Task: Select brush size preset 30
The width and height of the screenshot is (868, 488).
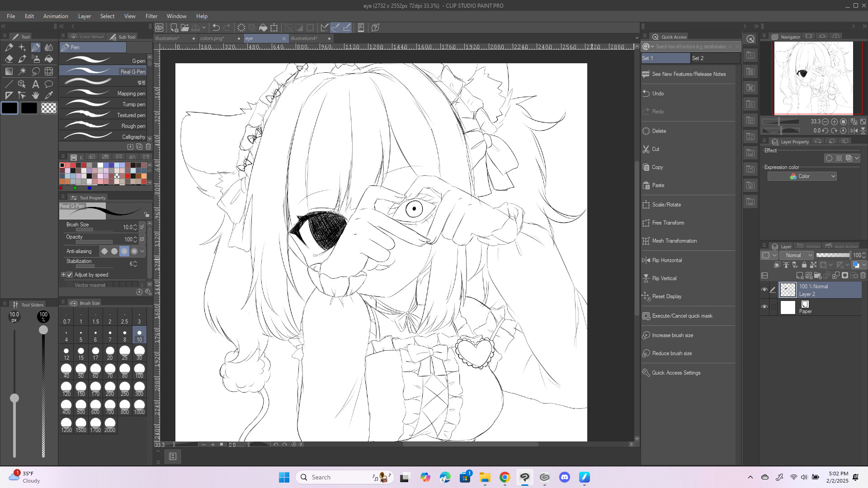Action: 139,353
